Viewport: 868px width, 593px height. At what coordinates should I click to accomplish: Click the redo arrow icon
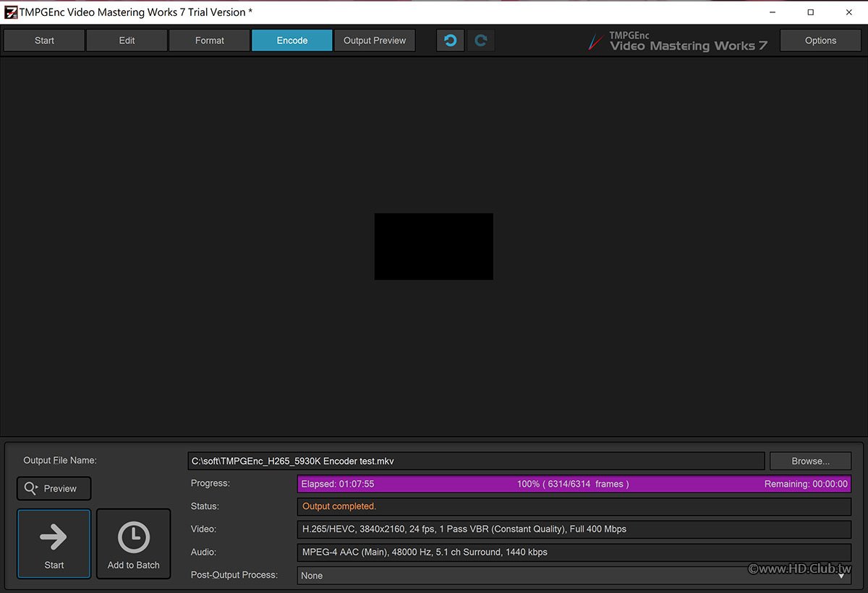click(481, 40)
